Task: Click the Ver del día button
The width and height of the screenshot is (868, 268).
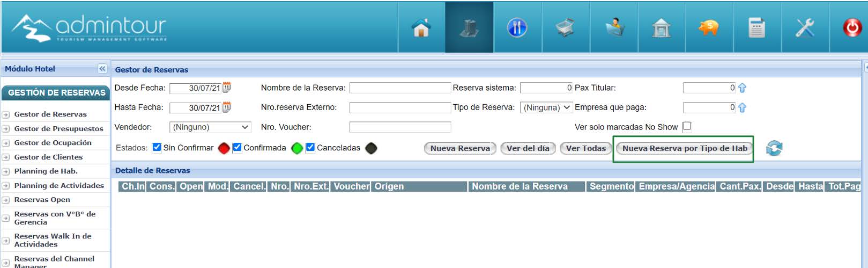Action: click(528, 148)
